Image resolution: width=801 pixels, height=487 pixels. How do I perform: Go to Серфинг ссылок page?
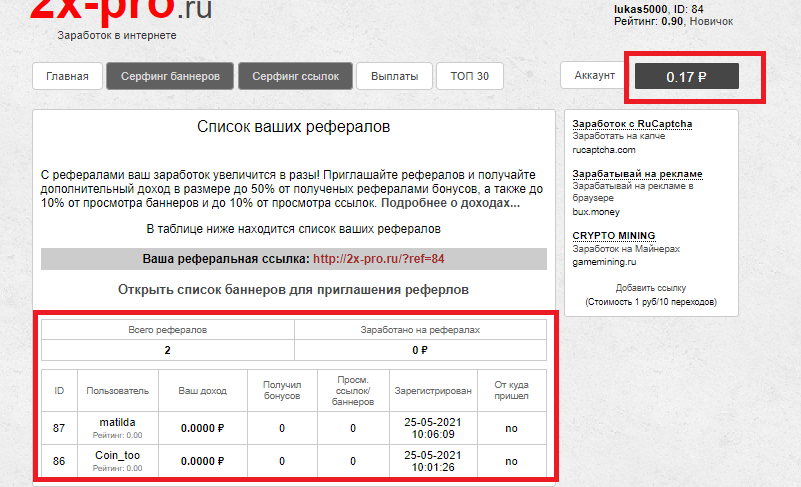(295, 76)
